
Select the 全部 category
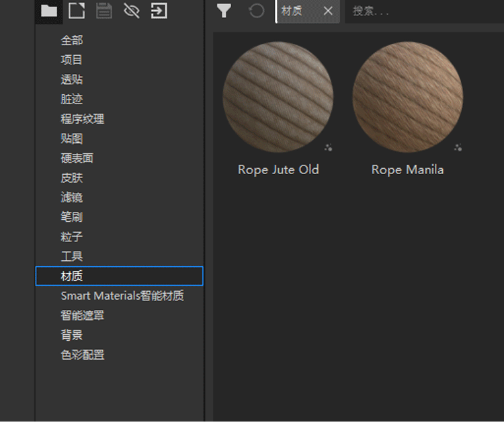[x=72, y=40]
